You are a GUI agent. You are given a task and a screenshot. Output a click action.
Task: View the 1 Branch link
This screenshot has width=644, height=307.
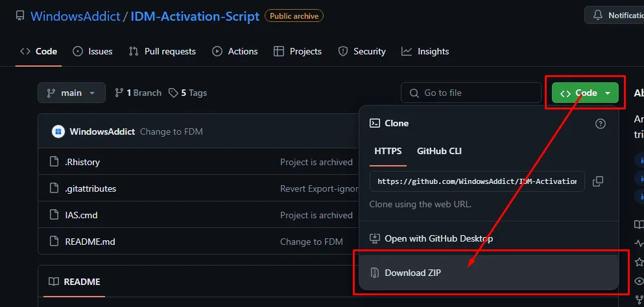(x=138, y=93)
